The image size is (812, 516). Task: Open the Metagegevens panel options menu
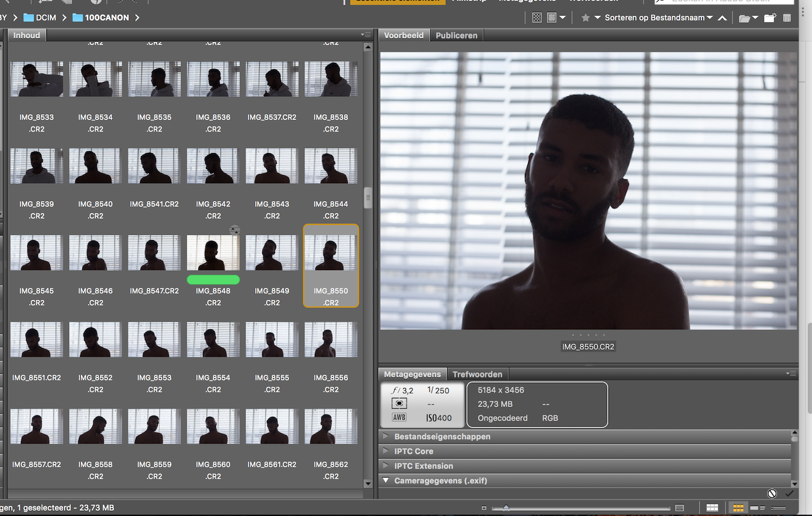[792, 373]
